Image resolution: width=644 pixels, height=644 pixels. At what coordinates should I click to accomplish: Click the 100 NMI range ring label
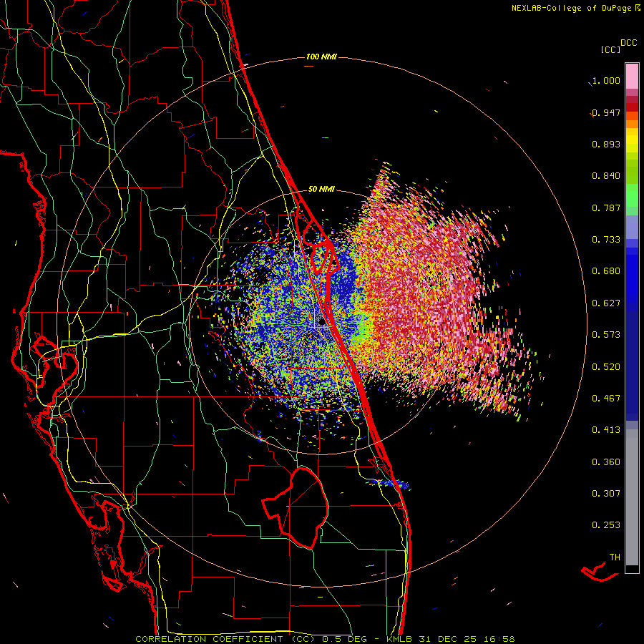pos(321,57)
